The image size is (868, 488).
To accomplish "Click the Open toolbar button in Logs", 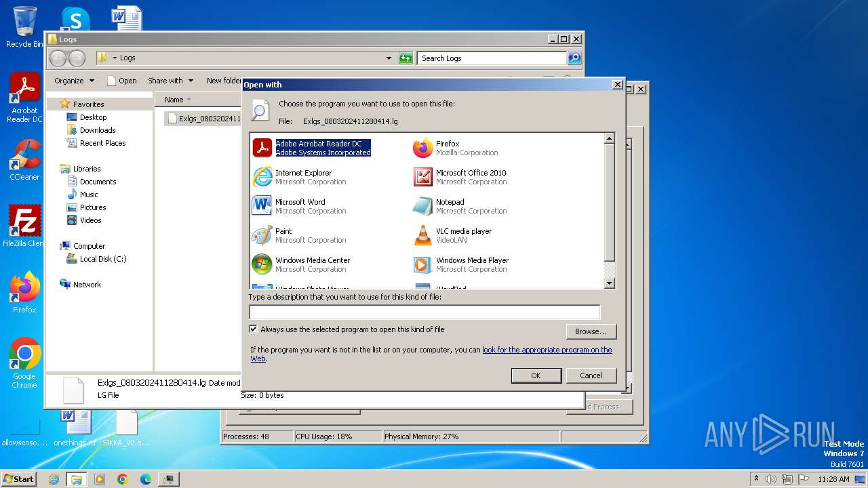I will (122, 81).
